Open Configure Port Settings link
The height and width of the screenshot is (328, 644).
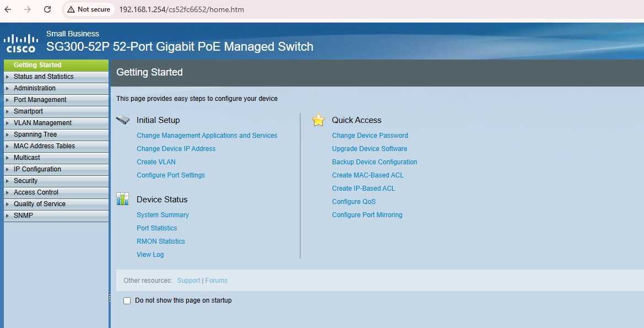point(171,175)
